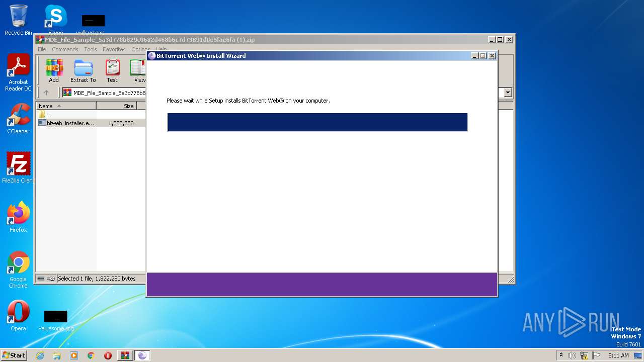The height and width of the screenshot is (362, 644).
Task: Click Internet Explorer in the taskbar
Action: click(x=40, y=355)
